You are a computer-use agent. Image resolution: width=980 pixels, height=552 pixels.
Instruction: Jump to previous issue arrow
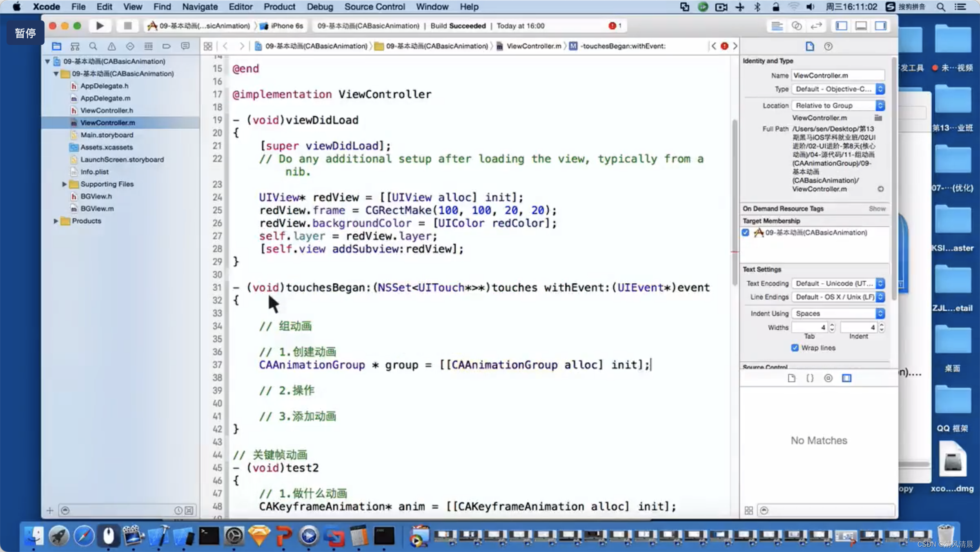click(713, 46)
